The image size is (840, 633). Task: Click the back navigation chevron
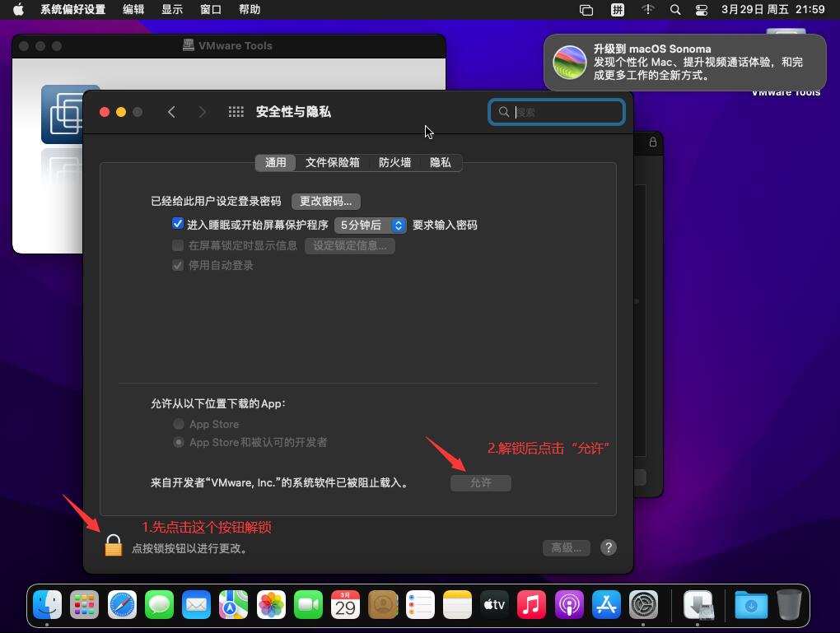(x=171, y=111)
